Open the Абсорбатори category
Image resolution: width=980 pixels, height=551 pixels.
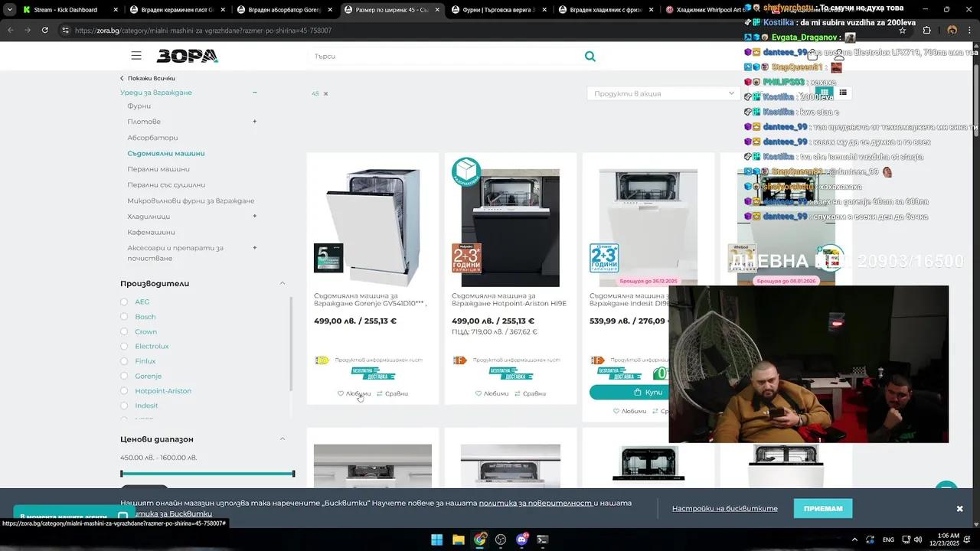(152, 138)
